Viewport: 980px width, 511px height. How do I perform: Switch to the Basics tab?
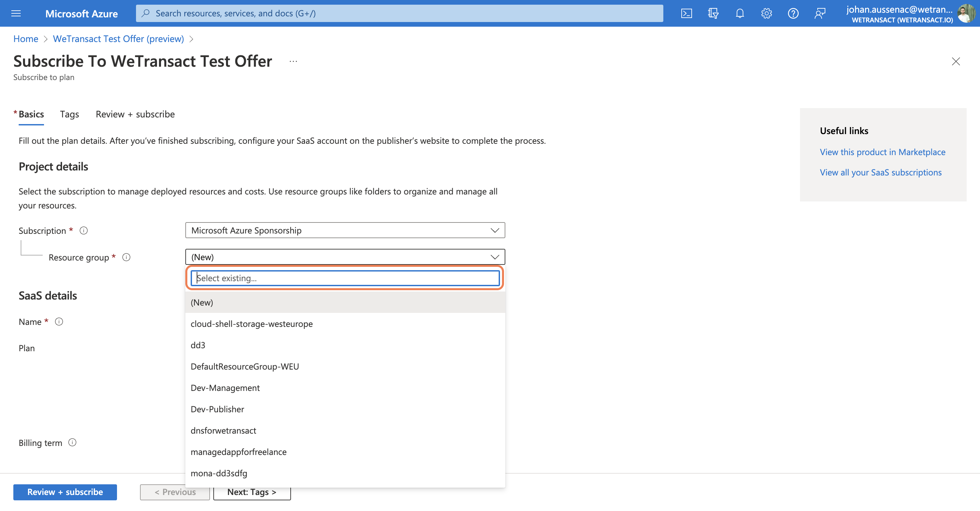pos(31,114)
